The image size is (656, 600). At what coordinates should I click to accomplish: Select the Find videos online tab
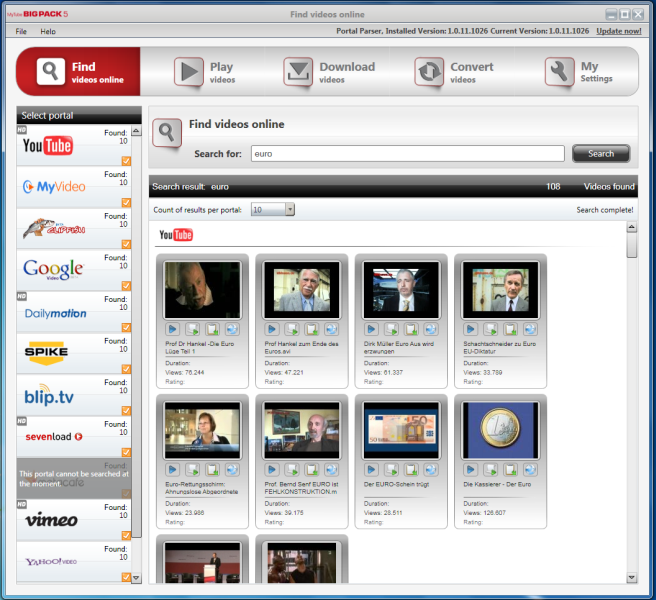point(78,72)
